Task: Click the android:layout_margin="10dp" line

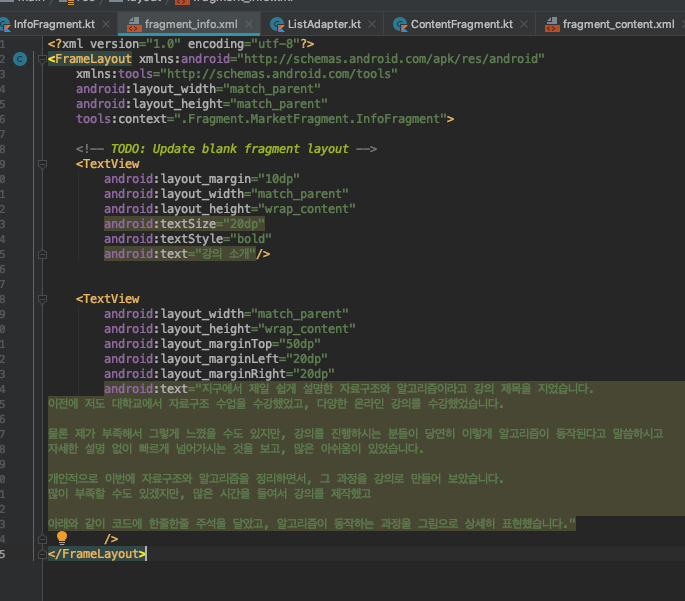Action: tap(201, 179)
